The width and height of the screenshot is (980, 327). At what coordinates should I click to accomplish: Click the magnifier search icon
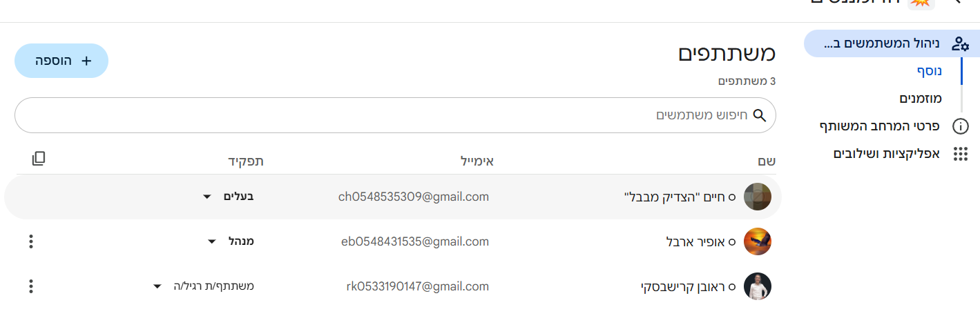[760, 115]
